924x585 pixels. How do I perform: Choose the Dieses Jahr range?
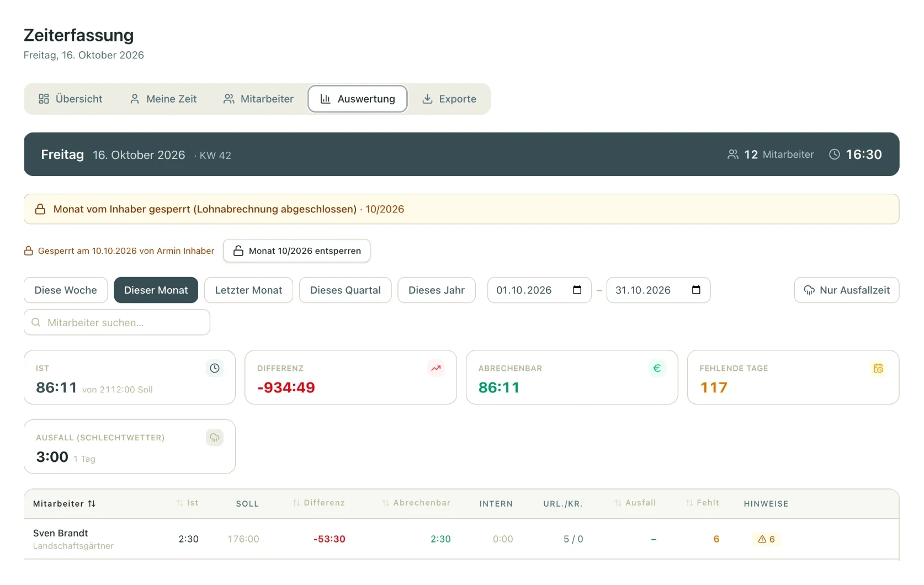[437, 290]
